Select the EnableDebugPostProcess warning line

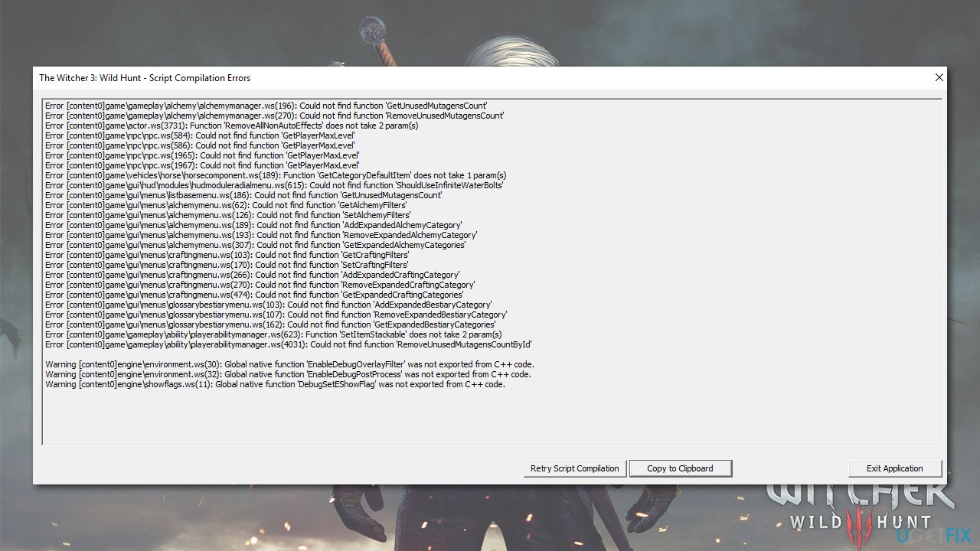pyautogui.click(x=288, y=373)
